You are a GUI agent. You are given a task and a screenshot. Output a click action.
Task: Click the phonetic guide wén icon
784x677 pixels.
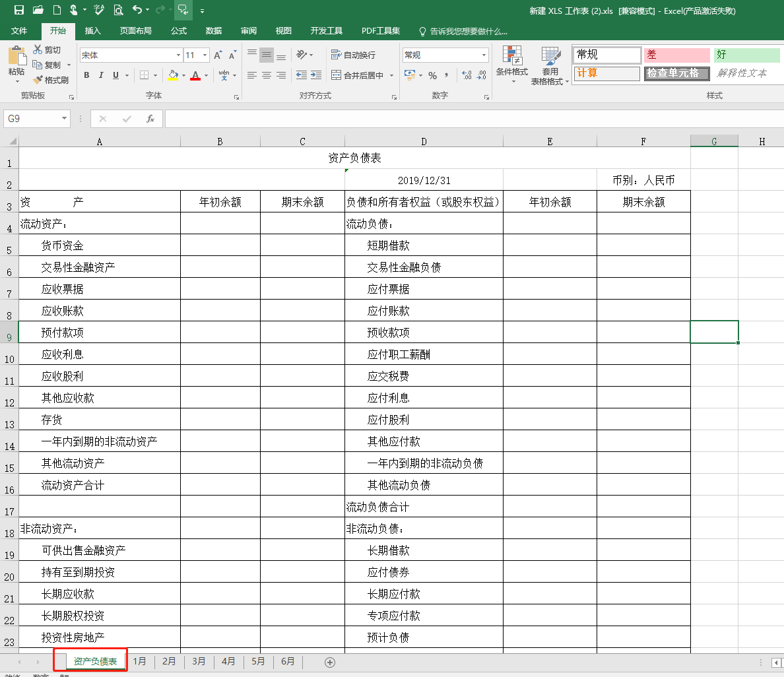tap(224, 75)
